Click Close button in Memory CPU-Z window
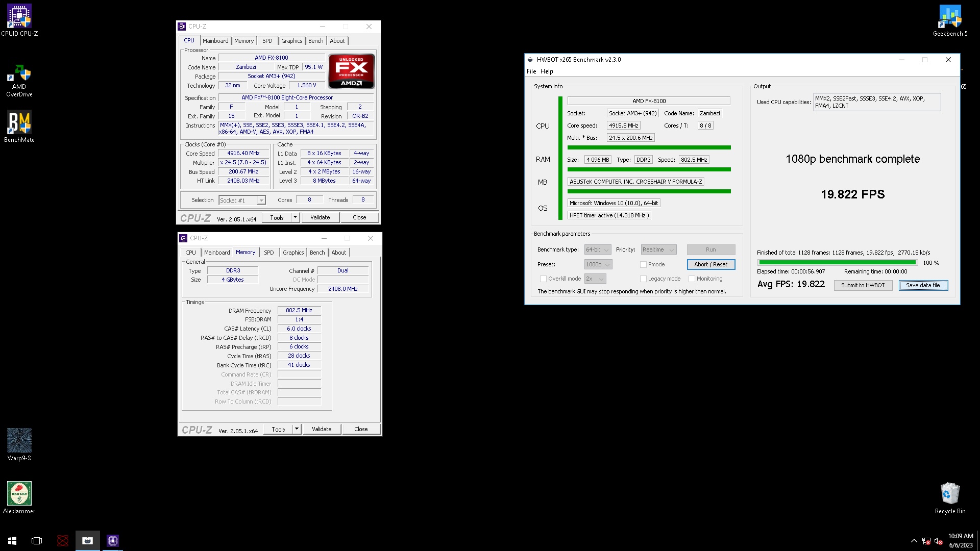The image size is (980, 551). click(361, 429)
